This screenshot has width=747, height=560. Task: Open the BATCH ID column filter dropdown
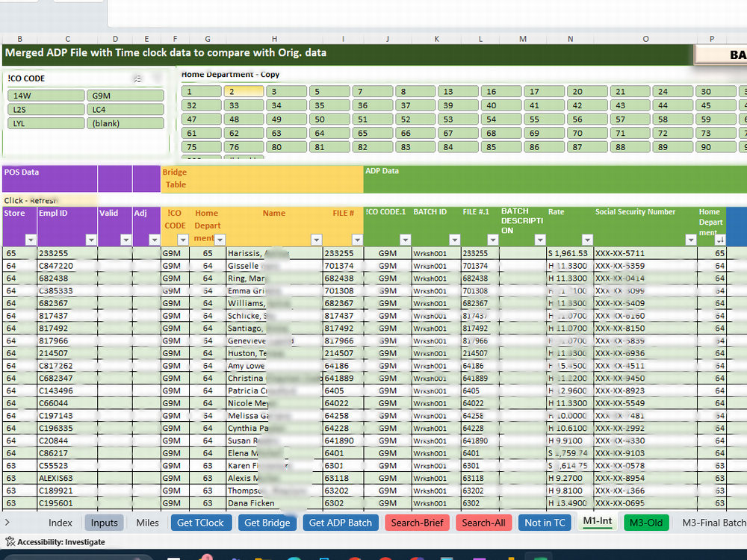click(x=453, y=240)
